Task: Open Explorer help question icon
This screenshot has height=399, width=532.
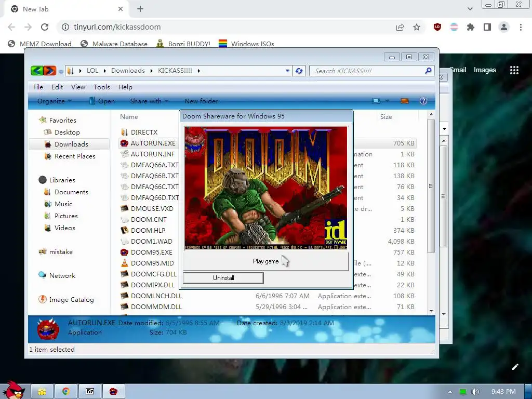Action: coord(423,101)
